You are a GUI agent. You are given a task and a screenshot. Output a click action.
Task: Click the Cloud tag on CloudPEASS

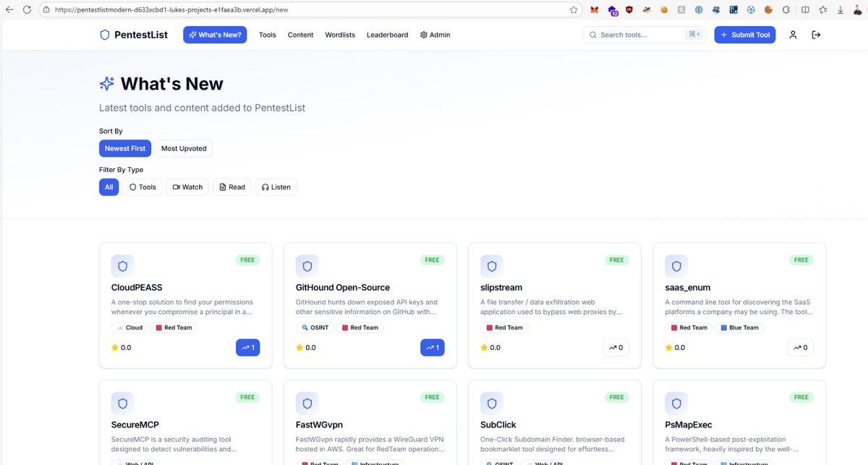[x=129, y=328]
